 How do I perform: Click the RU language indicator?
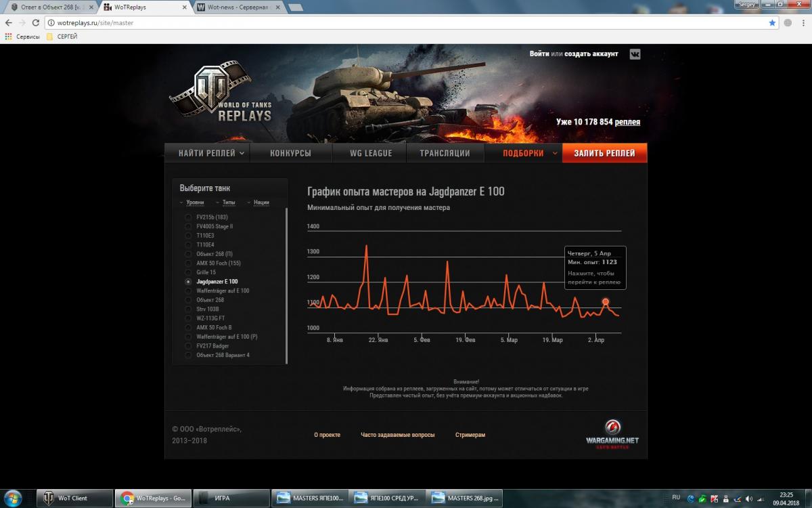[676, 497]
